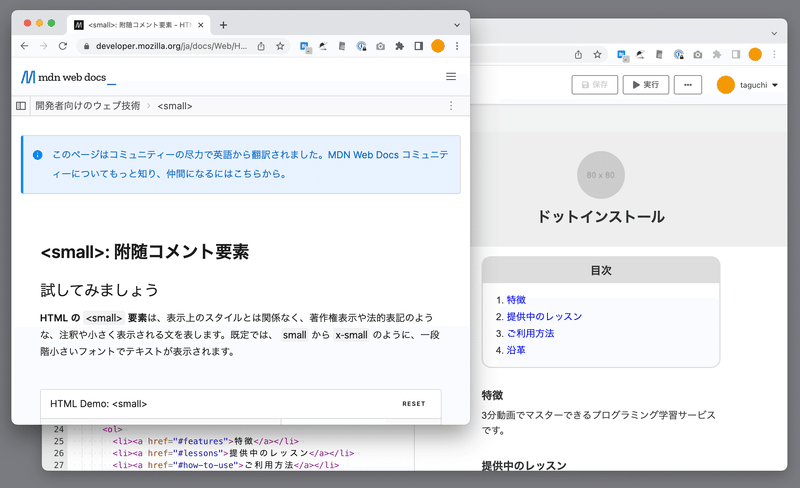Open the ご利用方法 contents link
The image size is (800, 488).
(530, 333)
